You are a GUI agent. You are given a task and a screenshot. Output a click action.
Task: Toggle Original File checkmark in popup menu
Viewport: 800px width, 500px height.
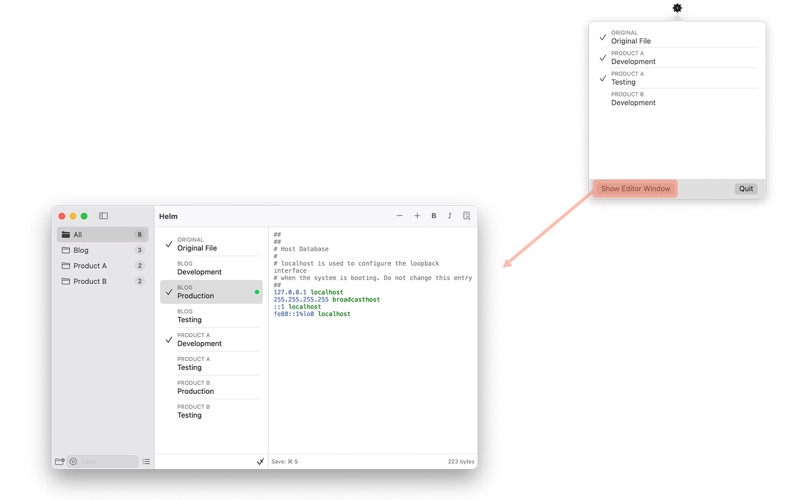point(603,37)
